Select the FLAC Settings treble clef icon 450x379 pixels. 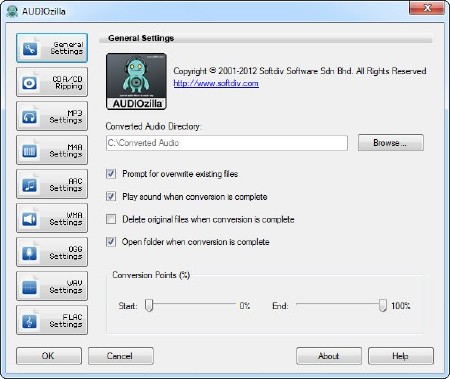30,321
